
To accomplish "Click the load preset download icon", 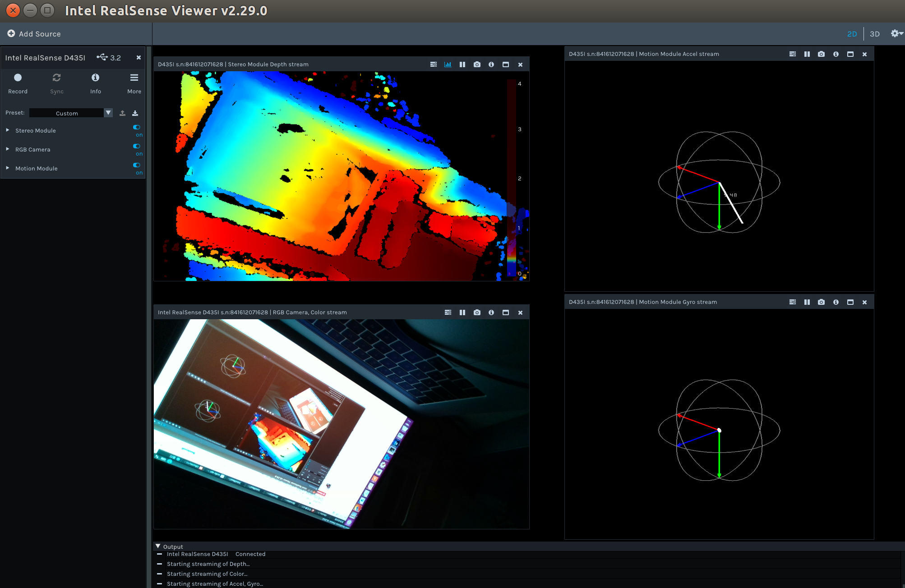I will click(135, 113).
